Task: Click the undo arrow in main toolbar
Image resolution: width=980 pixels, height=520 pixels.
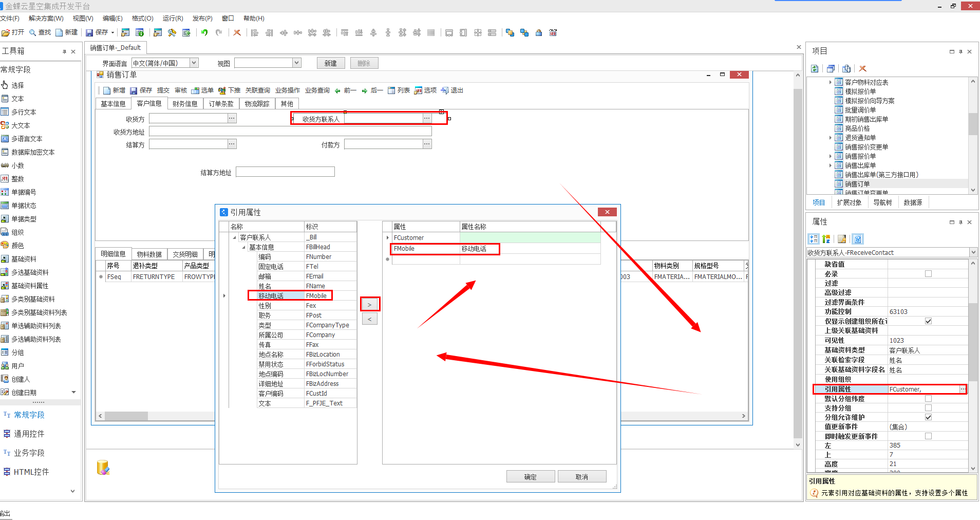Action: [204, 32]
